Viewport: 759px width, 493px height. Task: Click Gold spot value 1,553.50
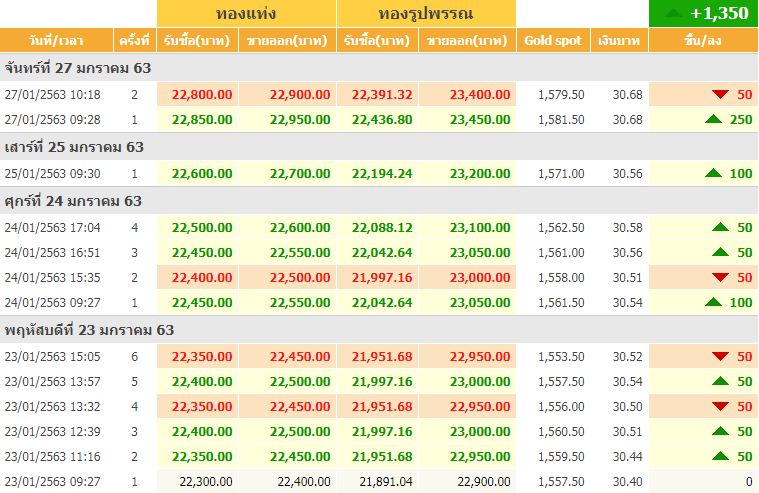[x=561, y=356]
